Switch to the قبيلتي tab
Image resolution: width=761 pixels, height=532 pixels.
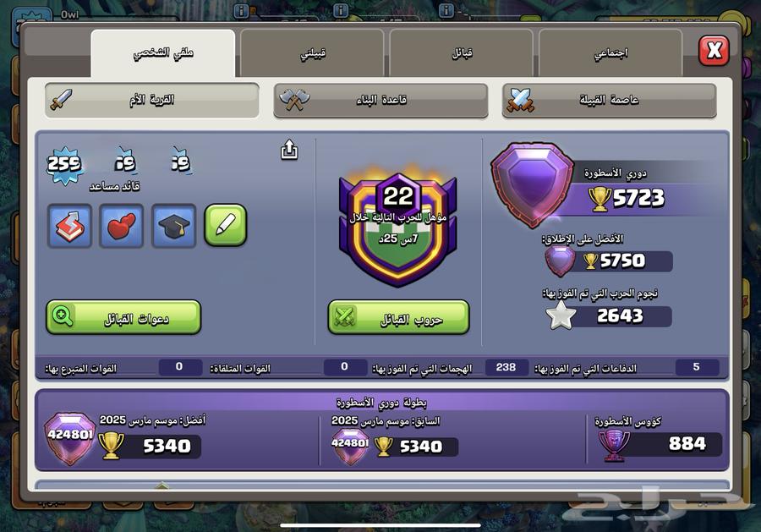(x=312, y=52)
